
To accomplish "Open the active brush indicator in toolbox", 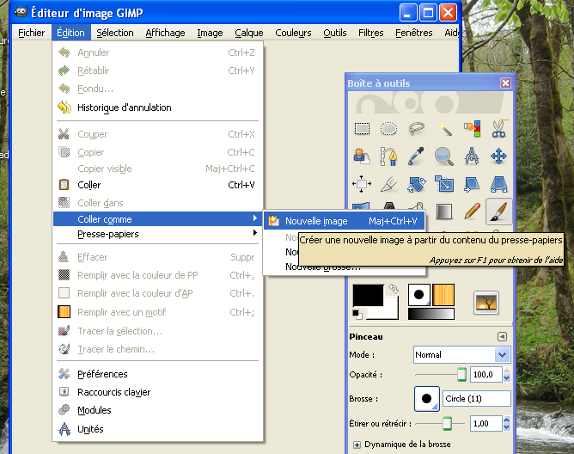I will [419, 295].
